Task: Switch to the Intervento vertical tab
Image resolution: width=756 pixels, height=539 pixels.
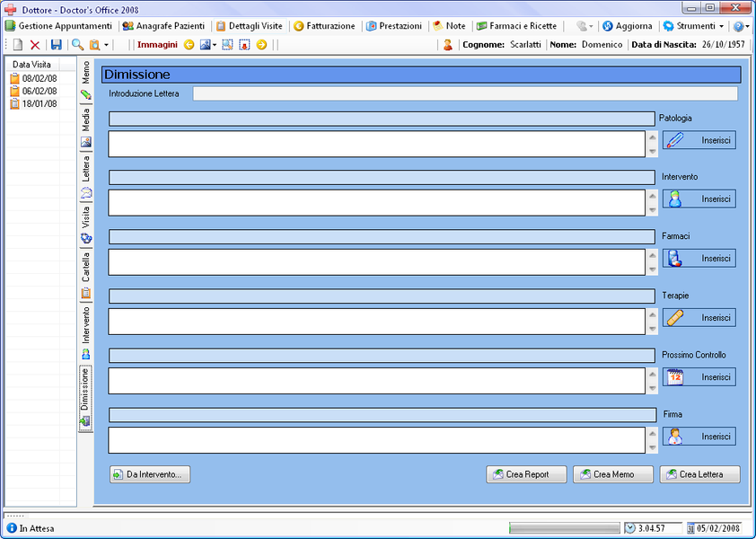Action: 86,333
